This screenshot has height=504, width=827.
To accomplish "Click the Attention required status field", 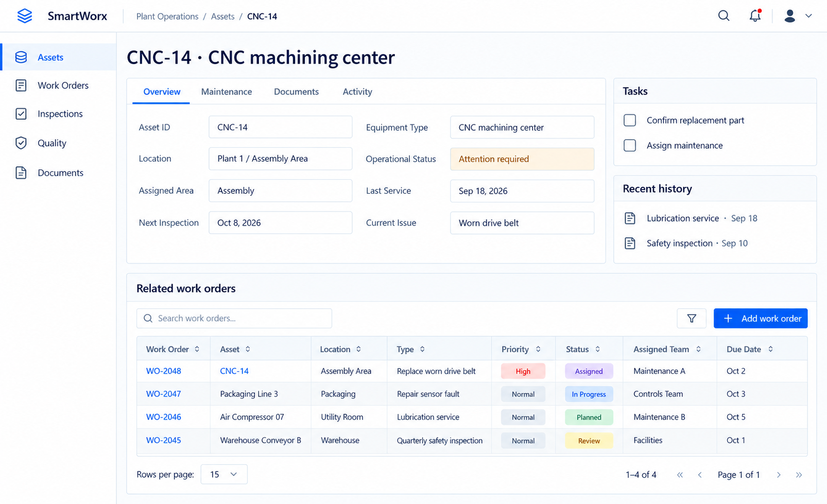I will 522,159.
